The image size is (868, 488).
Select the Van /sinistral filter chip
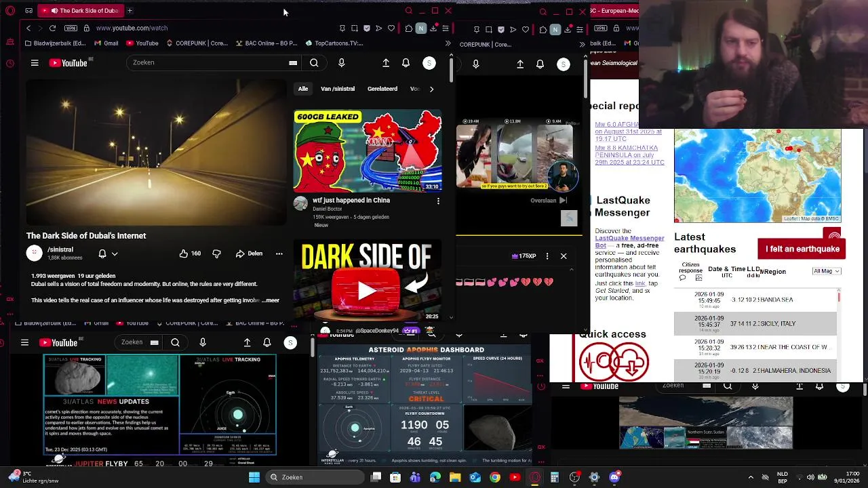pyautogui.click(x=338, y=89)
